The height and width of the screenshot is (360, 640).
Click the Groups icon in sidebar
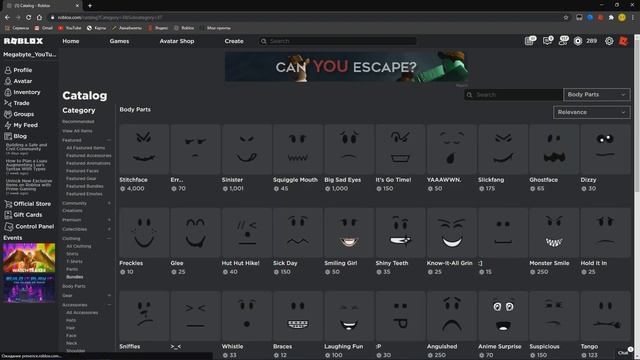coord(8,114)
